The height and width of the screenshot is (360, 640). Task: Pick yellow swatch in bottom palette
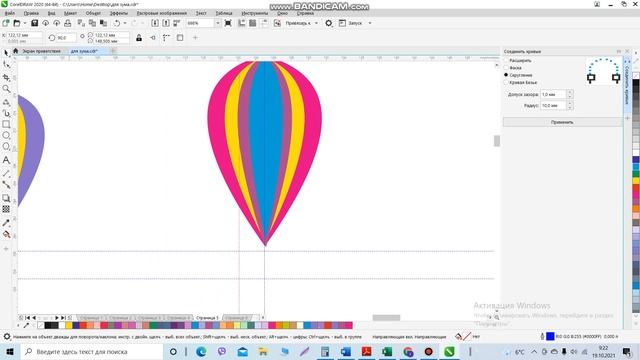point(69,325)
